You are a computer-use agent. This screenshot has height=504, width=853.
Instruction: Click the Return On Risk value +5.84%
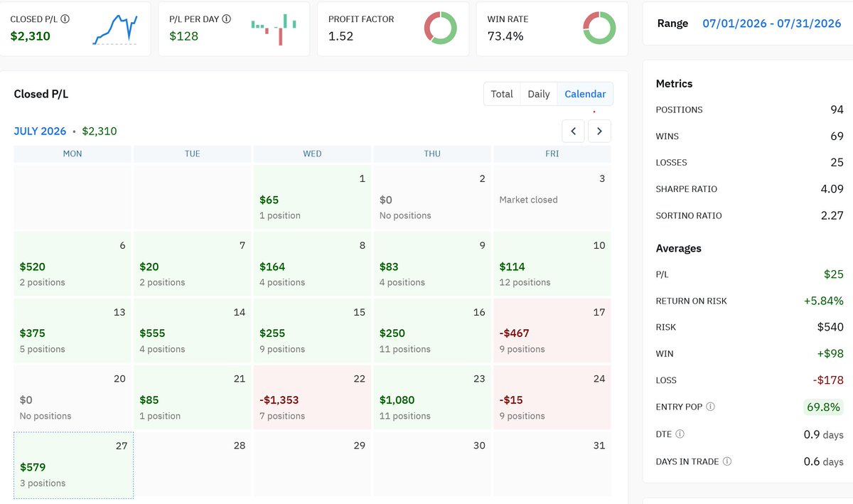click(824, 301)
